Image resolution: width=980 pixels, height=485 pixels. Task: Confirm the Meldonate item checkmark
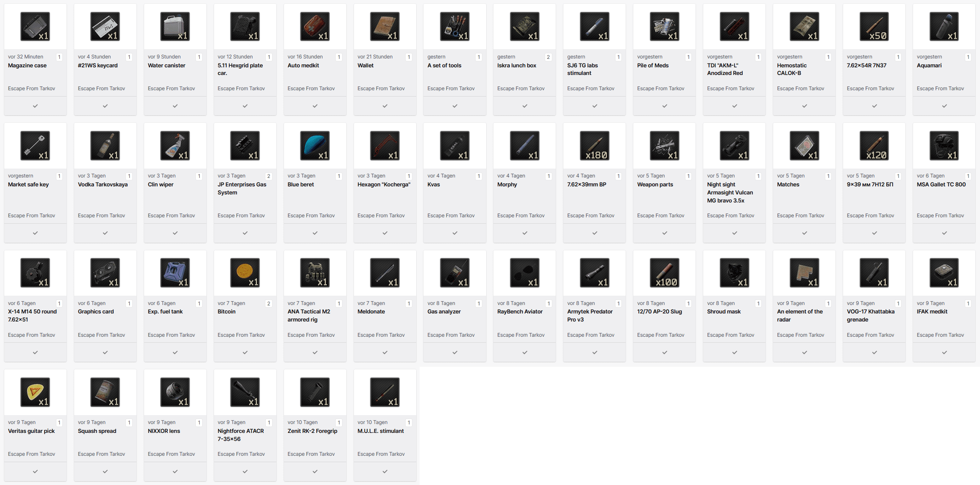tap(385, 352)
